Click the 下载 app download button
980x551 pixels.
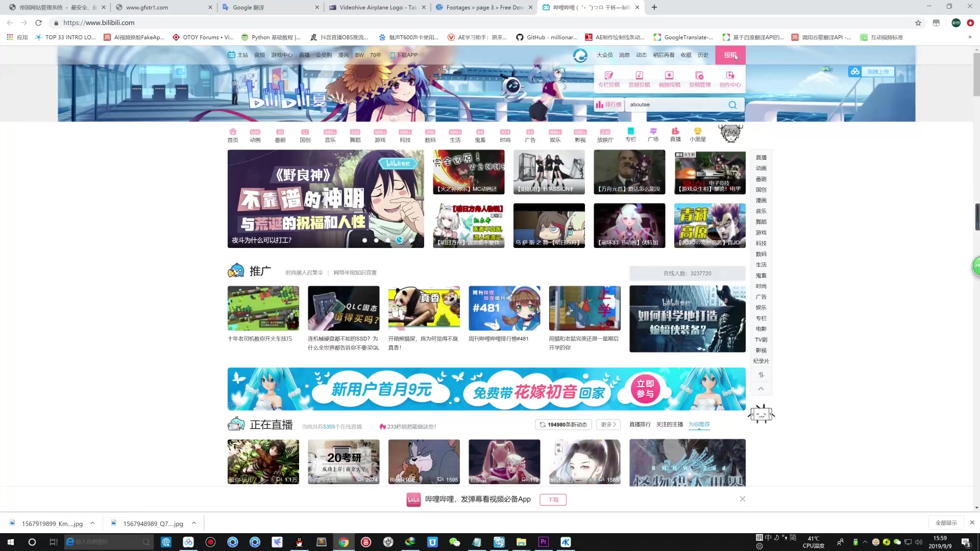point(553,500)
